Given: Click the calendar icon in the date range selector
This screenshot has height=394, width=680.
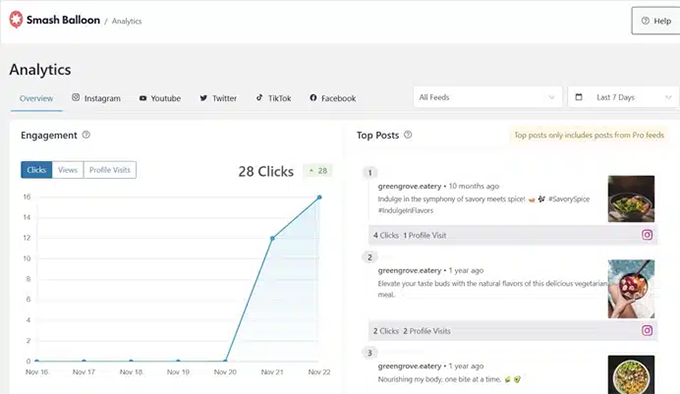Looking at the screenshot, I should click(x=579, y=97).
